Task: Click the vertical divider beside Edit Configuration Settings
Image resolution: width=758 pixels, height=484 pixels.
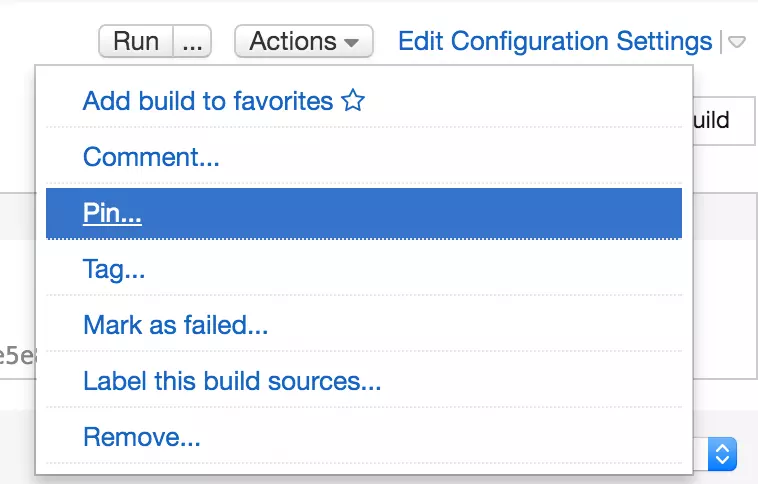Action: [x=720, y=43]
